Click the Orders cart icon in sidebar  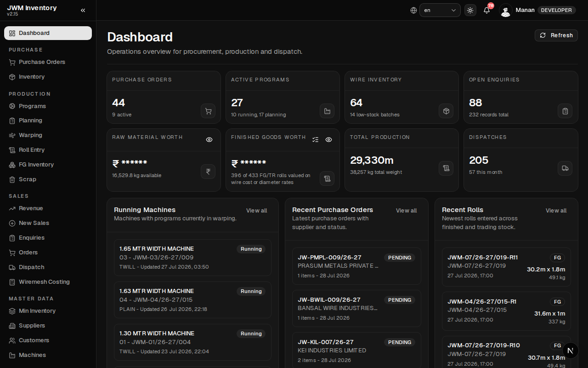pos(12,253)
